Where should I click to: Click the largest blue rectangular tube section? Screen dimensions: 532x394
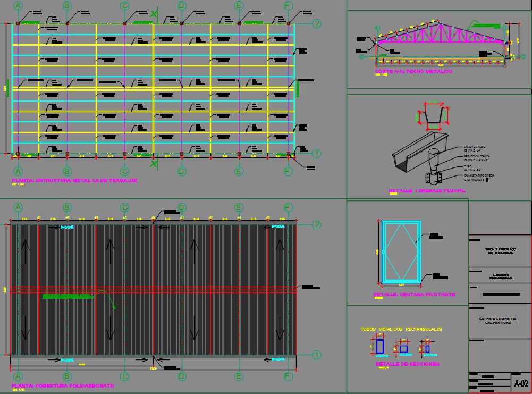tap(380, 347)
